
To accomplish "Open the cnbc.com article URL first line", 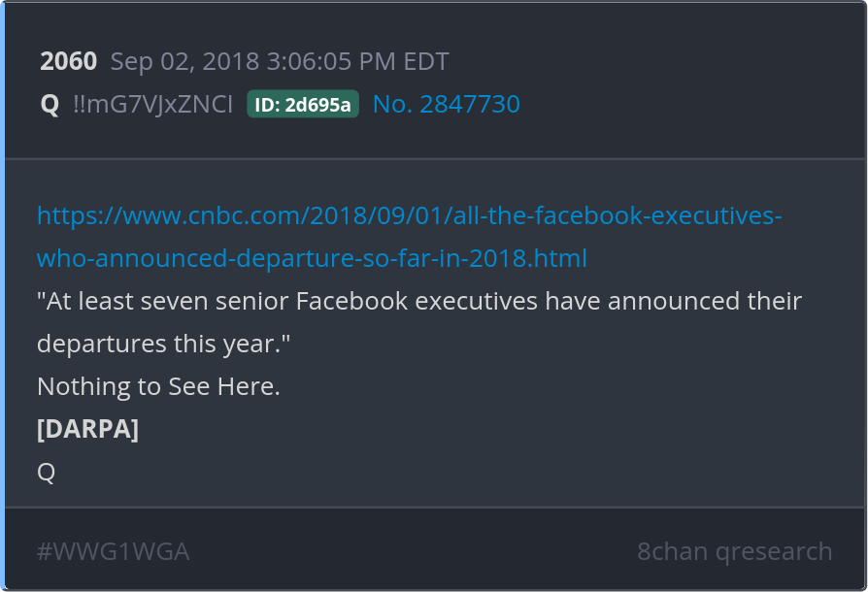I will pyautogui.click(x=409, y=215).
